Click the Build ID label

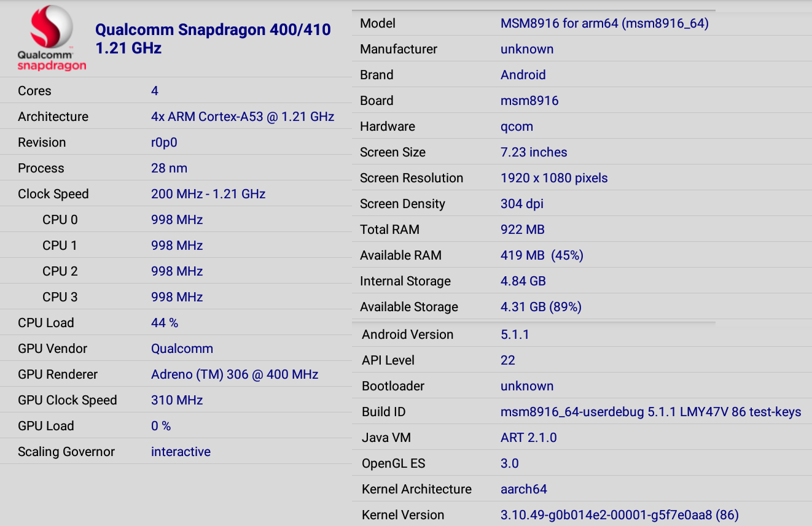(x=384, y=412)
